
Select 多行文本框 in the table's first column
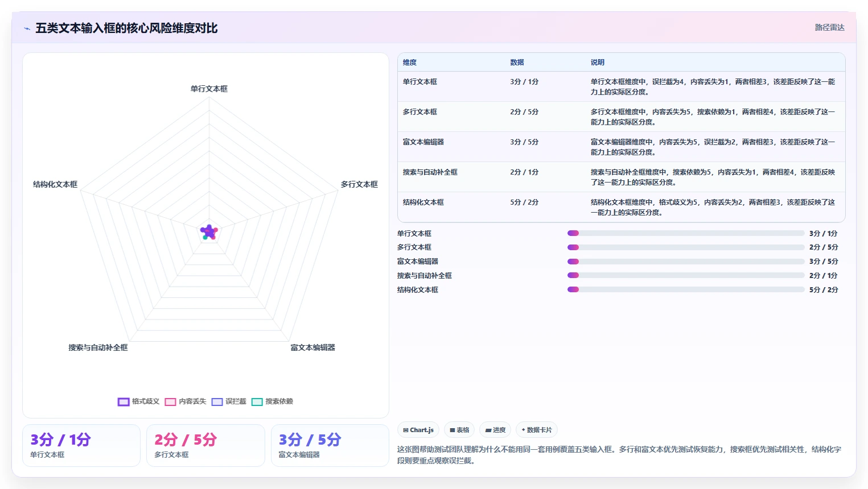coord(420,112)
